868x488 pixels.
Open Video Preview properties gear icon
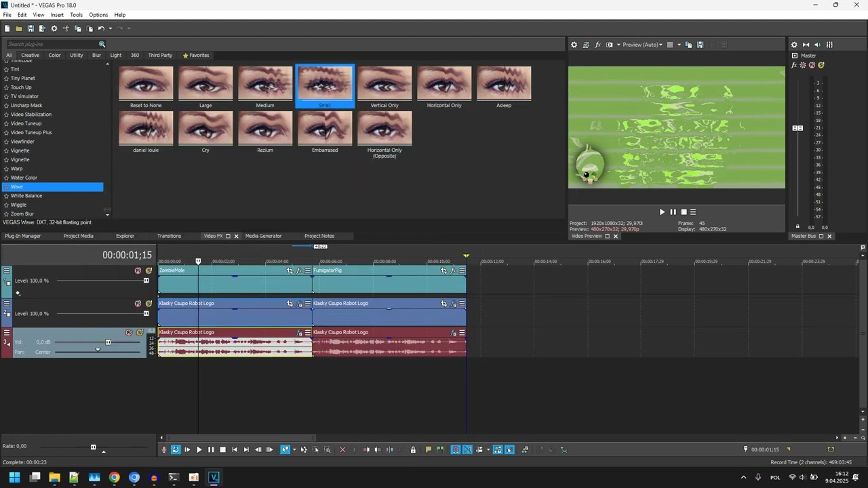574,45
